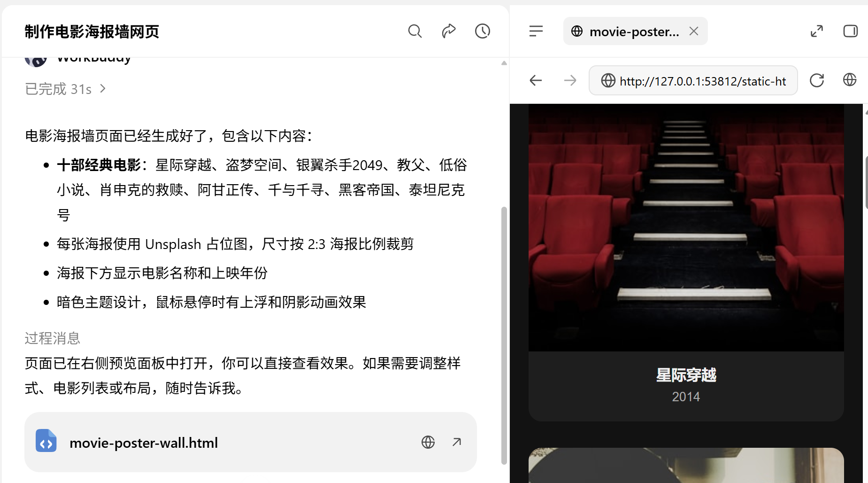Select the 2014 release year text
Screen dimensions: 868x483
(686, 397)
